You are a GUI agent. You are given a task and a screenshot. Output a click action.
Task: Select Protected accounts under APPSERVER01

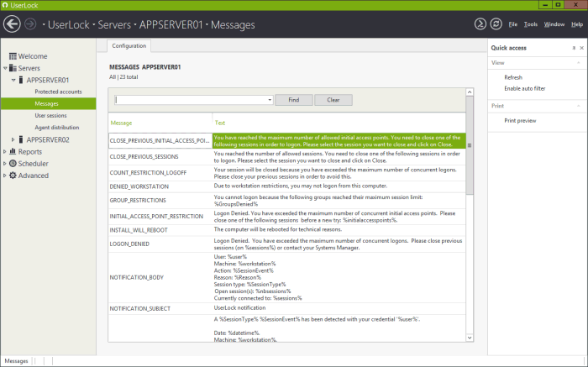tap(58, 92)
